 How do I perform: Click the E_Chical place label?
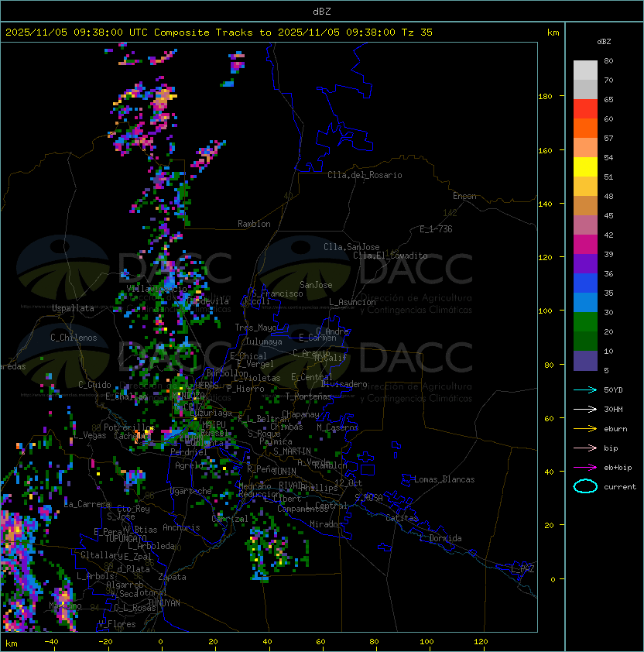coord(248,356)
